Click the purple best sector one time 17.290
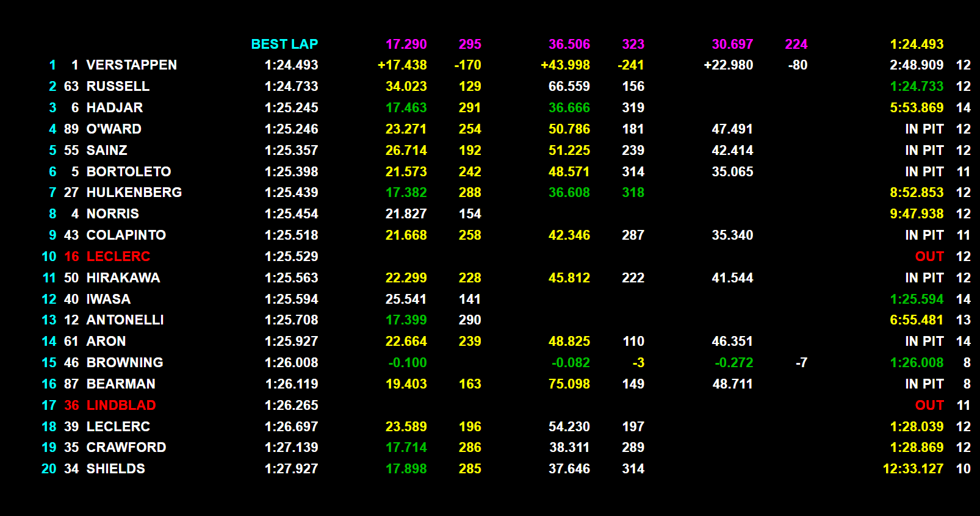The height and width of the screenshot is (516, 980). [406, 45]
